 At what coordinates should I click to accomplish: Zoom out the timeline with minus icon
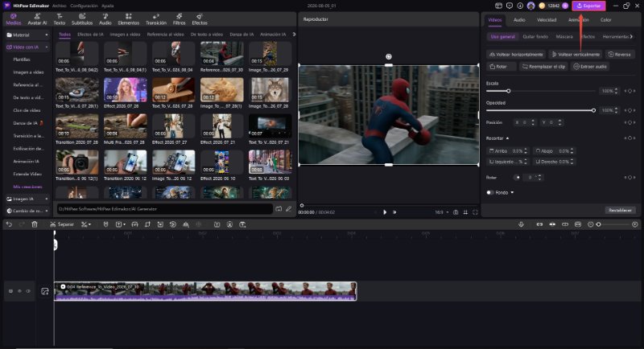[x=591, y=224]
